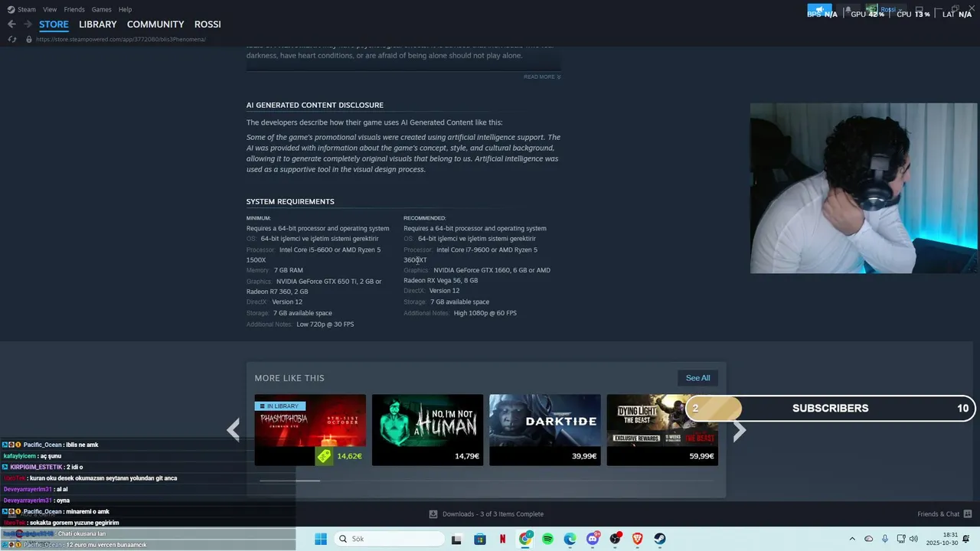Click the 39,99€ Darktide price

(x=584, y=456)
